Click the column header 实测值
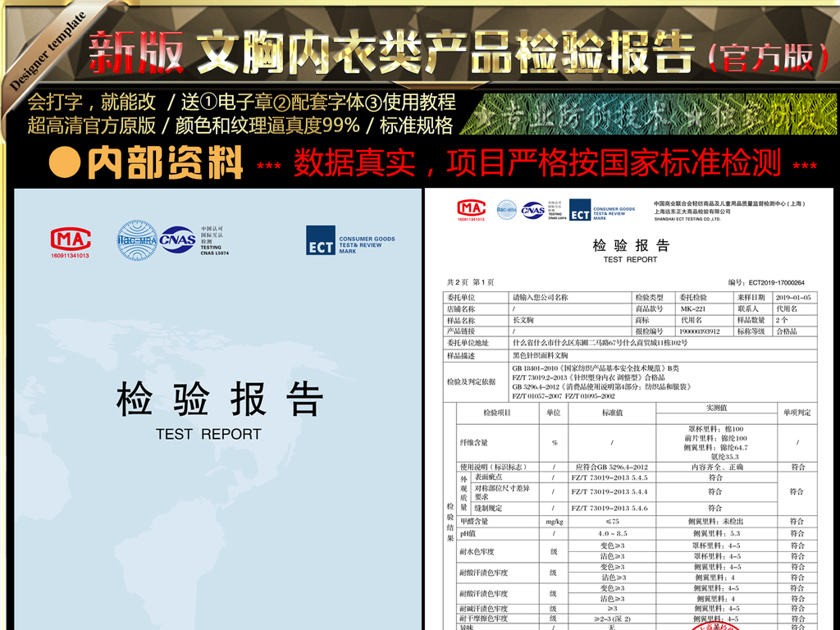The height and width of the screenshot is (630, 840). click(716, 409)
